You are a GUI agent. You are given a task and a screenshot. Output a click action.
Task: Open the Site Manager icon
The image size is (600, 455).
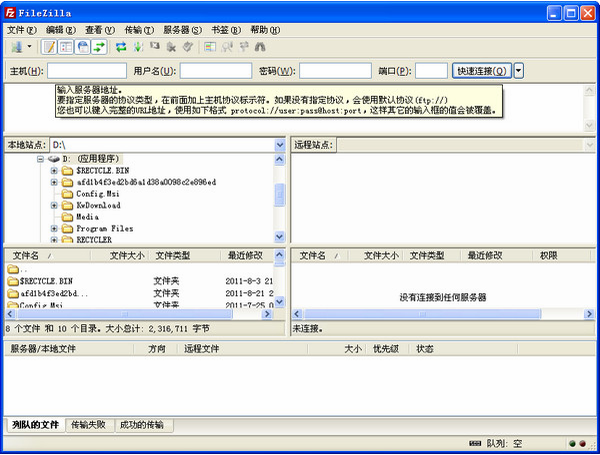coord(16,47)
